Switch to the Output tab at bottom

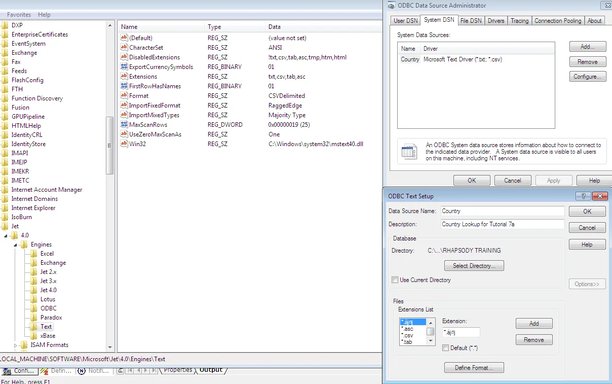pyautogui.click(x=211, y=370)
